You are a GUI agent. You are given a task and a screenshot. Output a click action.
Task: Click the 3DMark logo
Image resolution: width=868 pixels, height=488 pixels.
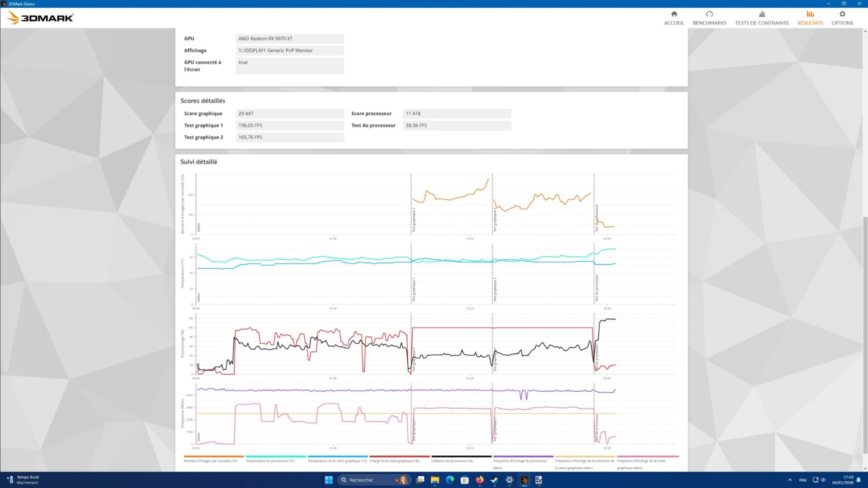(x=41, y=18)
